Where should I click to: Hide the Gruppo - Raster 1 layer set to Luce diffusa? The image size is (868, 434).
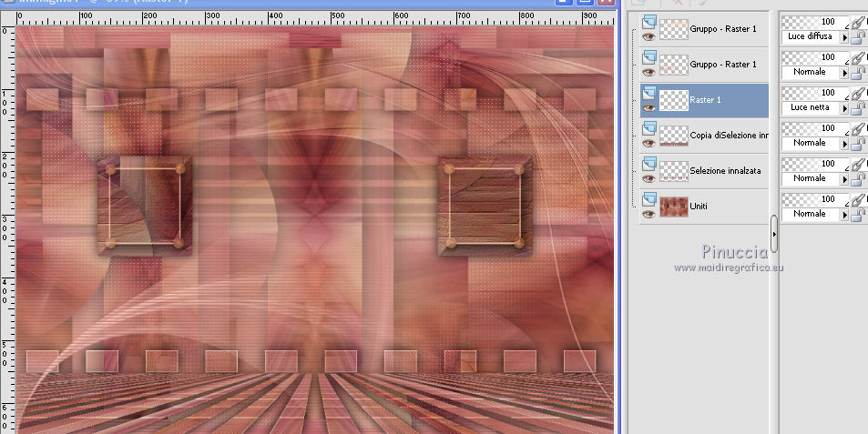click(x=648, y=37)
